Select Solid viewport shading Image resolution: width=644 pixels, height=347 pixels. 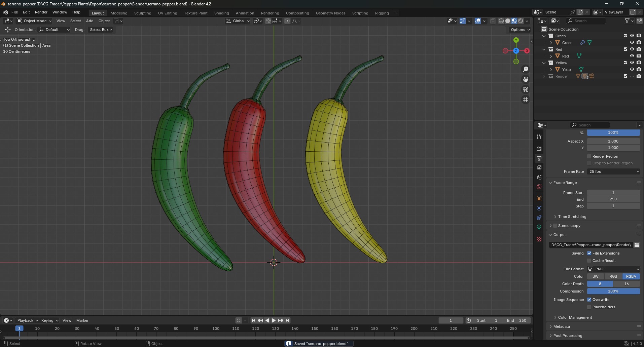click(508, 21)
